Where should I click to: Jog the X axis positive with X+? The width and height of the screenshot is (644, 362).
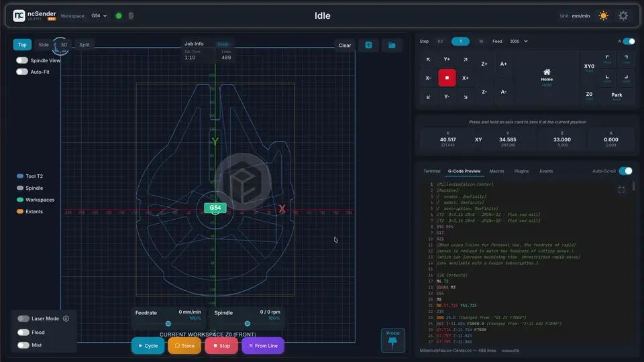click(466, 78)
